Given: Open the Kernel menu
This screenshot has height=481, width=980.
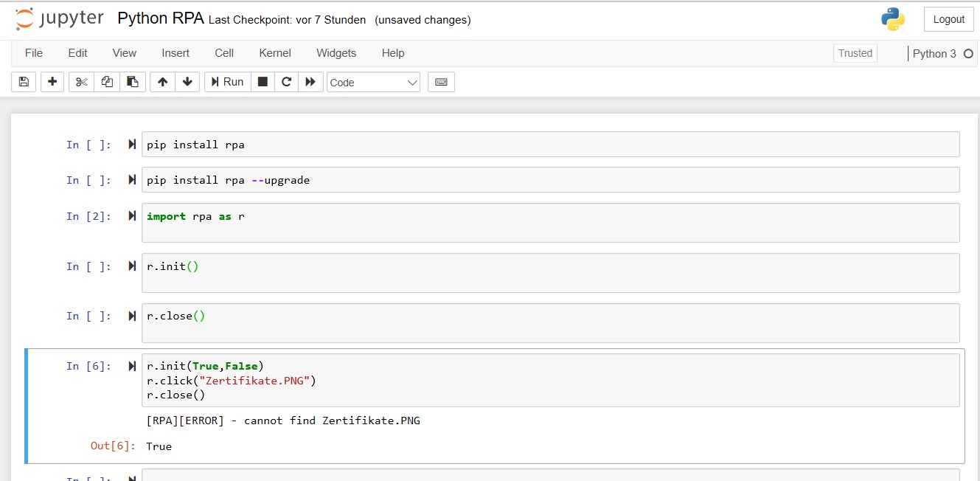Looking at the screenshot, I should [274, 52].
